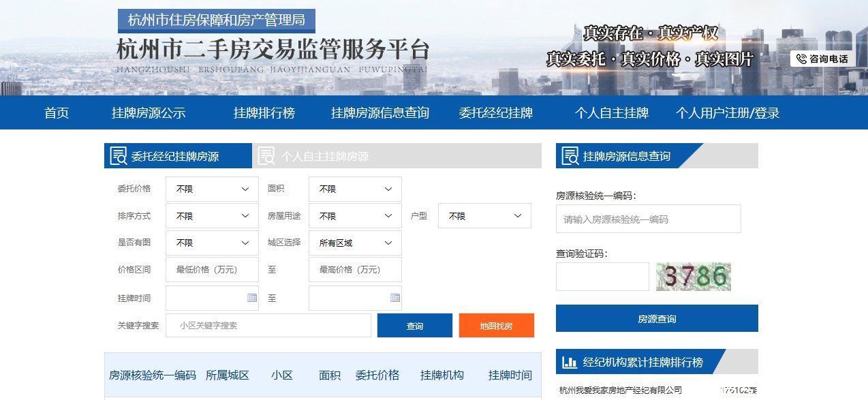The height and width of the screenshot is (400, 868).
Task: Click the 小区关键字搜索 keyword input box
Action: [x=268, y=326]
